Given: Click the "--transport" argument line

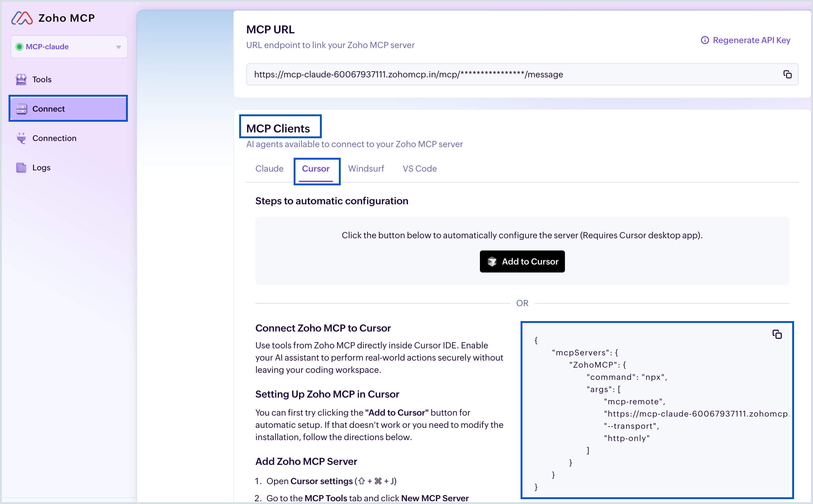Looking at the screenshot, I should [x=631, y=426].
